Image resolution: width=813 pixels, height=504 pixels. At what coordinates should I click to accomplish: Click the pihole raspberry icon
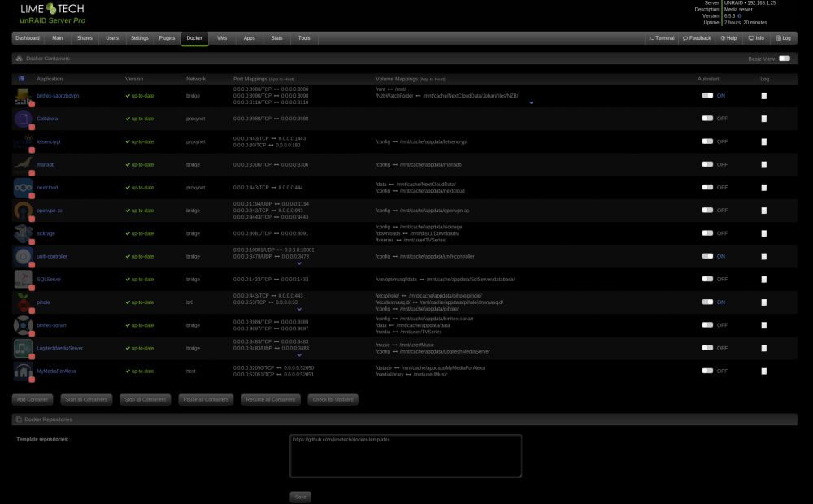pos(24,302)
